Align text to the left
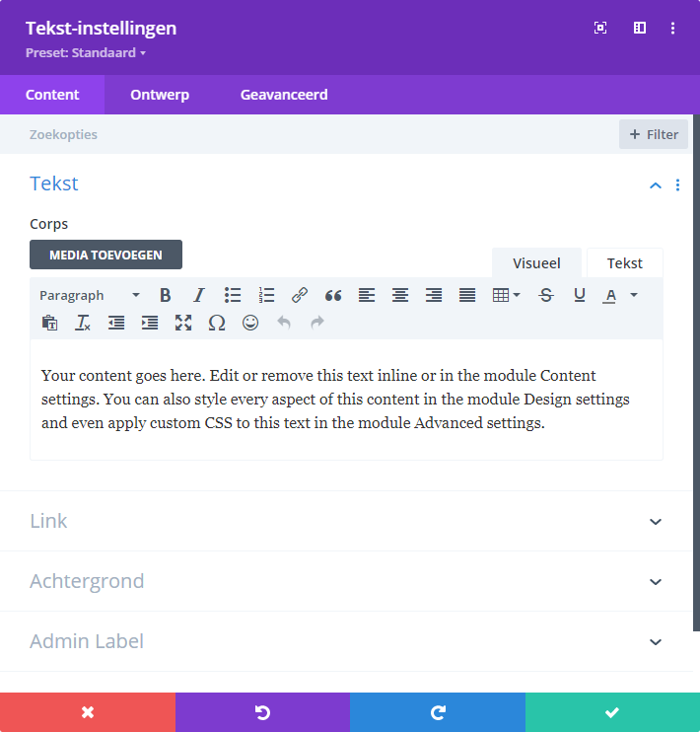The height and width of the screenshot is (732, 700). tap(367, 295)
